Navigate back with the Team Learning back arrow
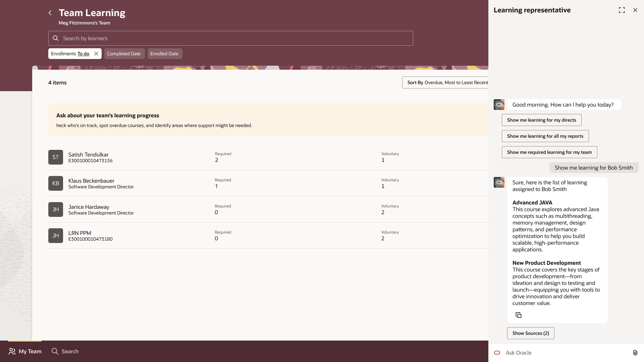The width and height of the screenshot is (644, 362). pyautogui.click(x=50, y=13)
